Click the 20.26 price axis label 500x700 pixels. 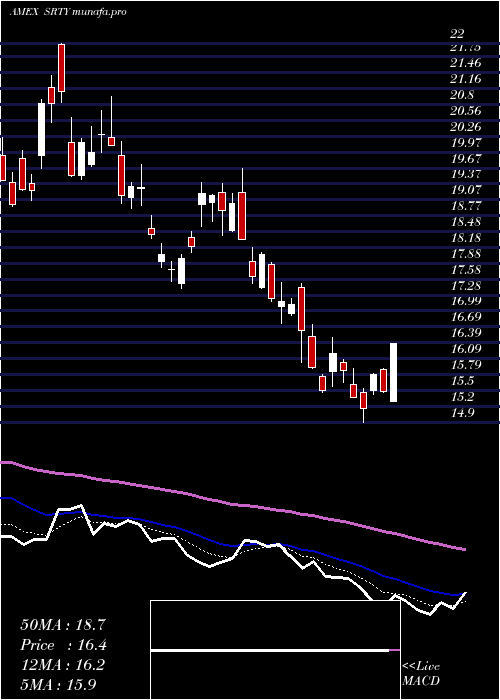465,127
